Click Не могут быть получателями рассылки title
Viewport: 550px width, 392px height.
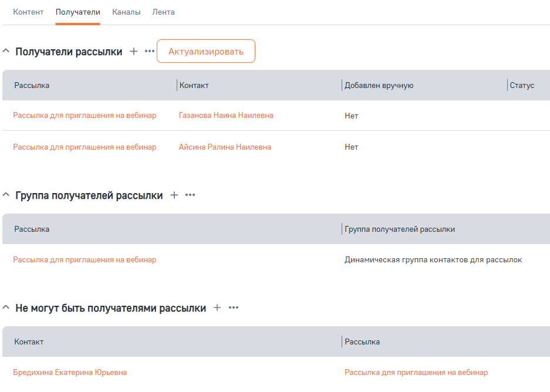click(x=110, y=308)
